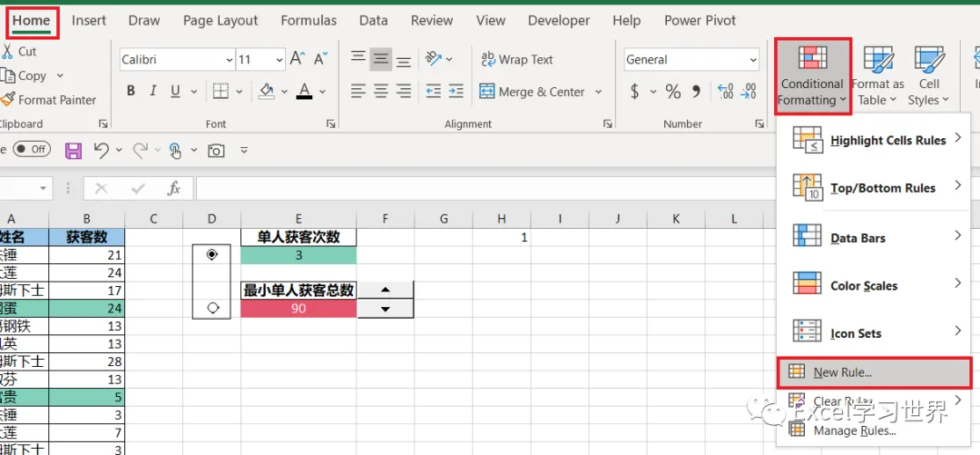Open Data Bars submenu

[874, 238]
